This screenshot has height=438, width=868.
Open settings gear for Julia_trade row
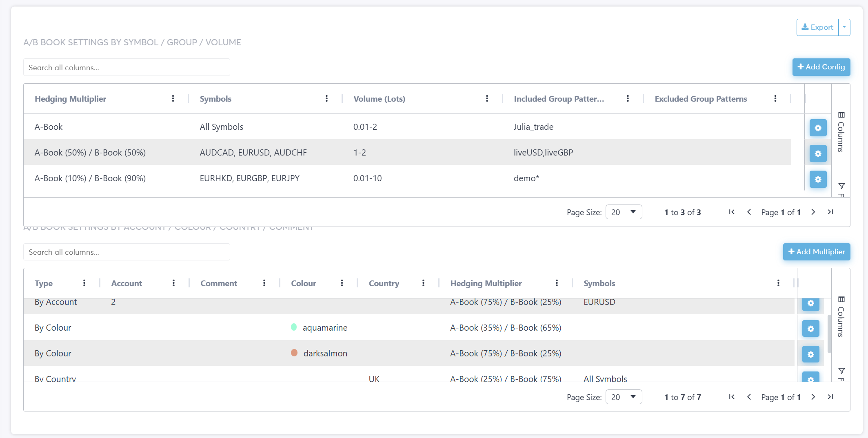(818, 128)
